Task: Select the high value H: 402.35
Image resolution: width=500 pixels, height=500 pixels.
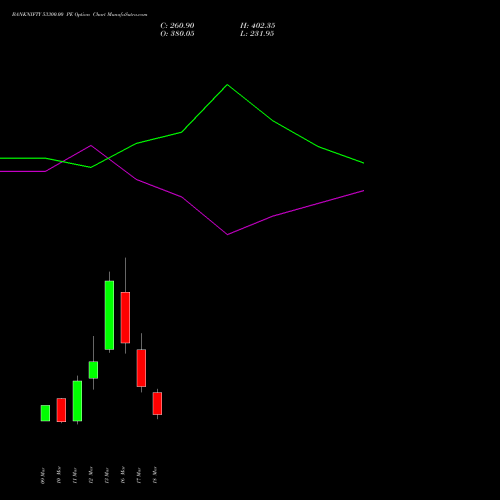Action: pos(258,26)
